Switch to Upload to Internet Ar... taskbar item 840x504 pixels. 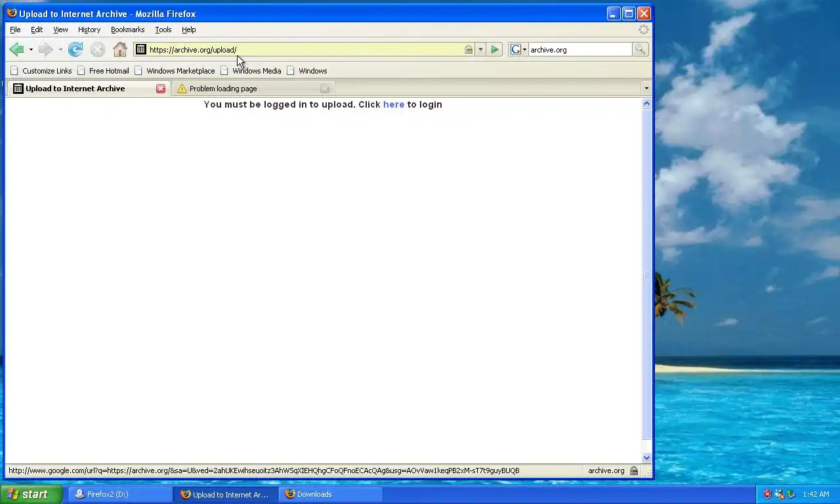click(226, 494)
